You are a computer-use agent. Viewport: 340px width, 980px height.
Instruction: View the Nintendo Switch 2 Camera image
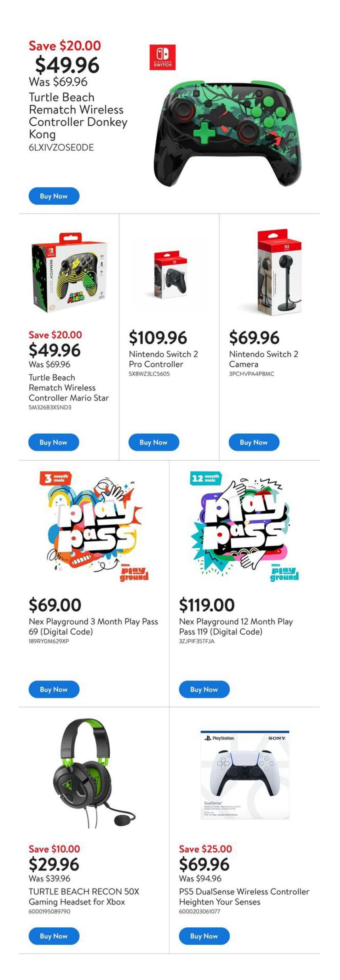[279, 272]
